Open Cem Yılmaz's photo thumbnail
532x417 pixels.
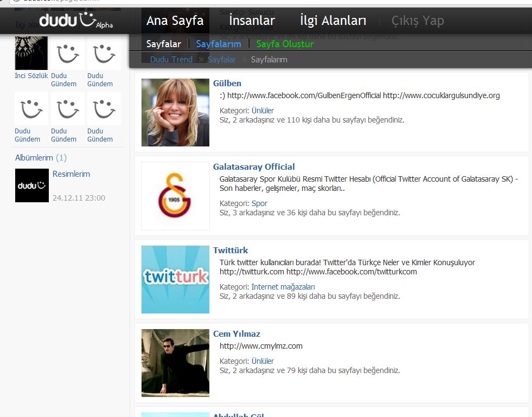coord(175,363)
